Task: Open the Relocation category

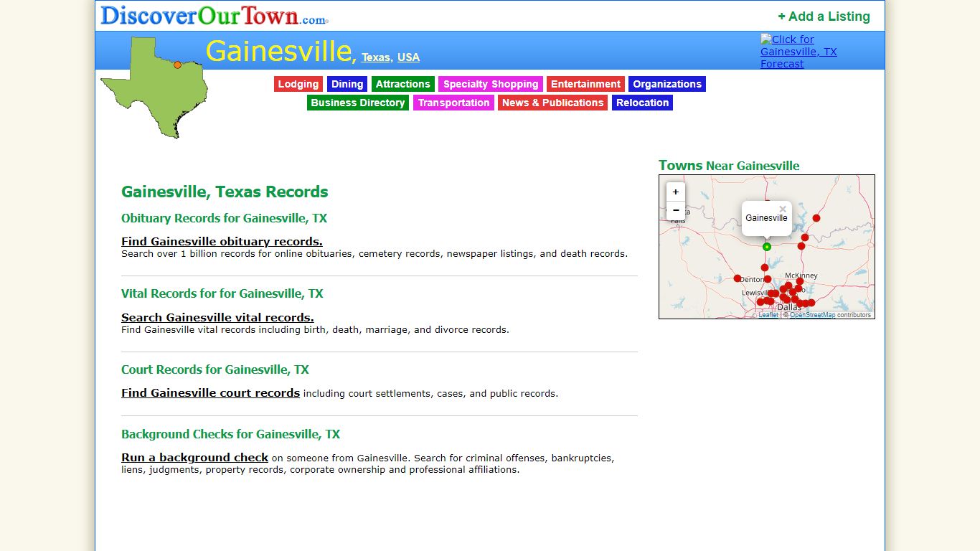Action: click(x=642, y=103)
